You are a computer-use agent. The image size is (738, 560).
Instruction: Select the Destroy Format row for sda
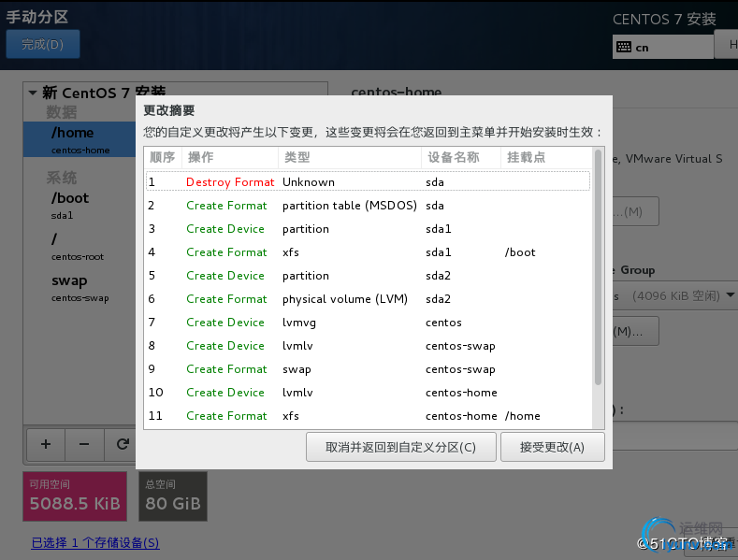368,182
